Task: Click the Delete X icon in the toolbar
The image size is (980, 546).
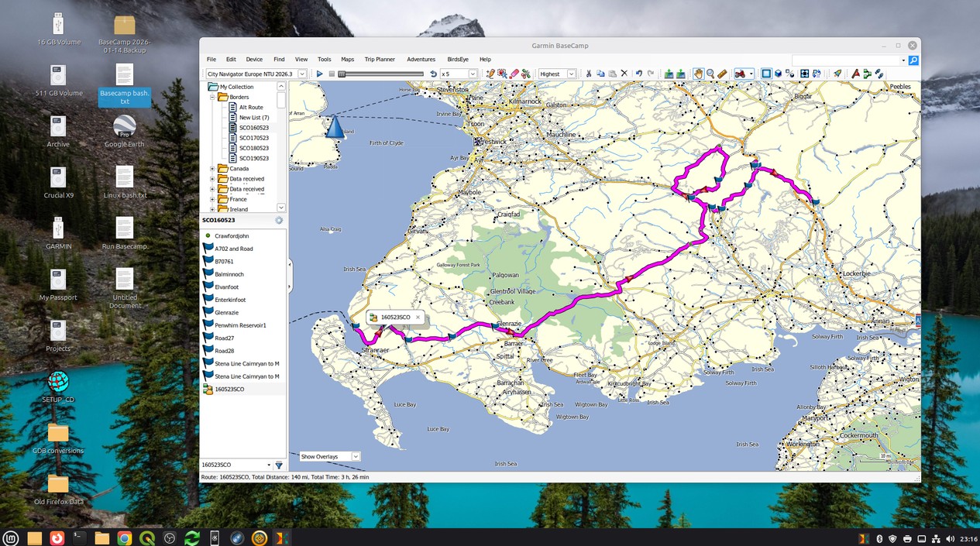Action: click(624, 74)
